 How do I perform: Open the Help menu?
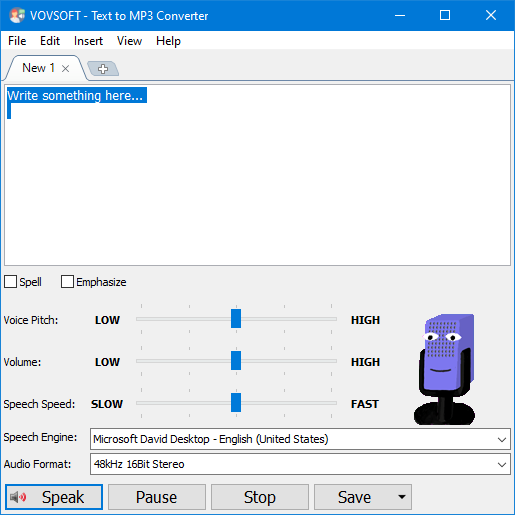coord(168,41)
